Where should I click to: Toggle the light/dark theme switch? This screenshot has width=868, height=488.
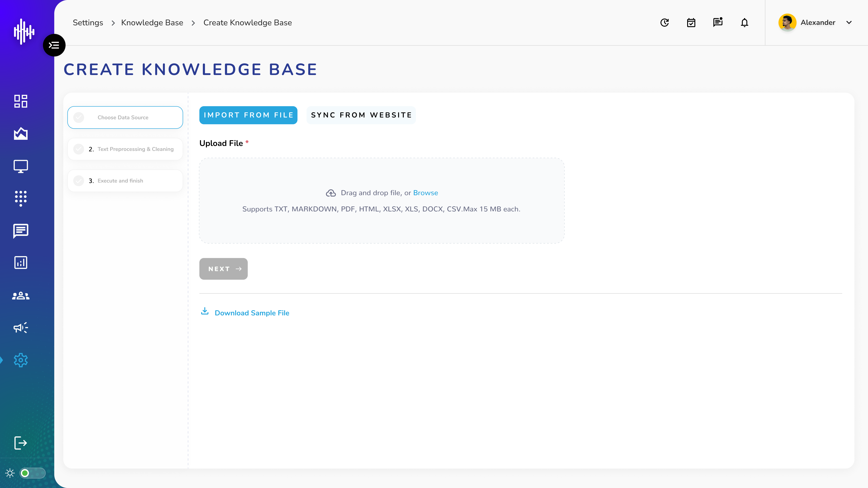[x=32, y=473]
